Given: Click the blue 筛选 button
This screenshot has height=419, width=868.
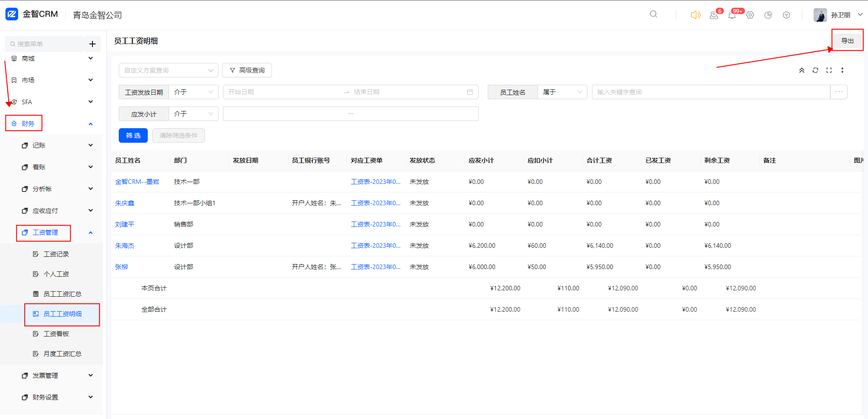Looking at the screenshot, I should (133, 135).
